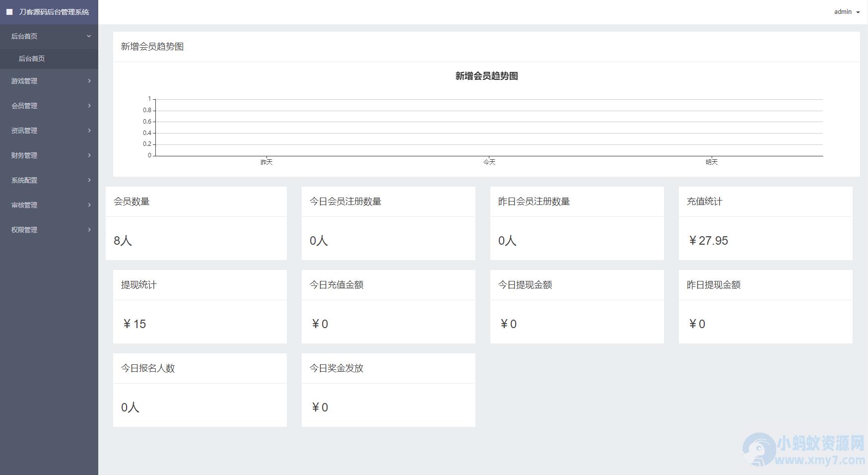Click the 今日会员注册数量 card title
This screenshot has height=475, width=868.
click(x=345, y=202)
